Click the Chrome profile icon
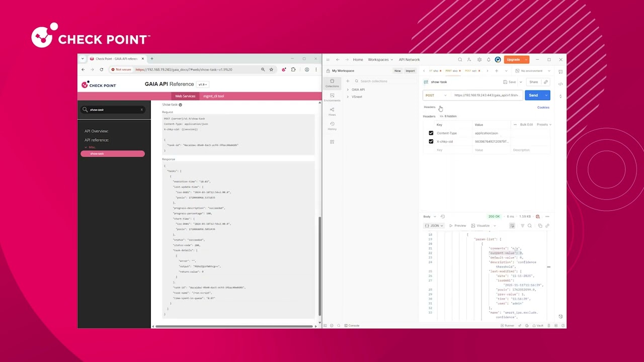 [x=306, y=69]
